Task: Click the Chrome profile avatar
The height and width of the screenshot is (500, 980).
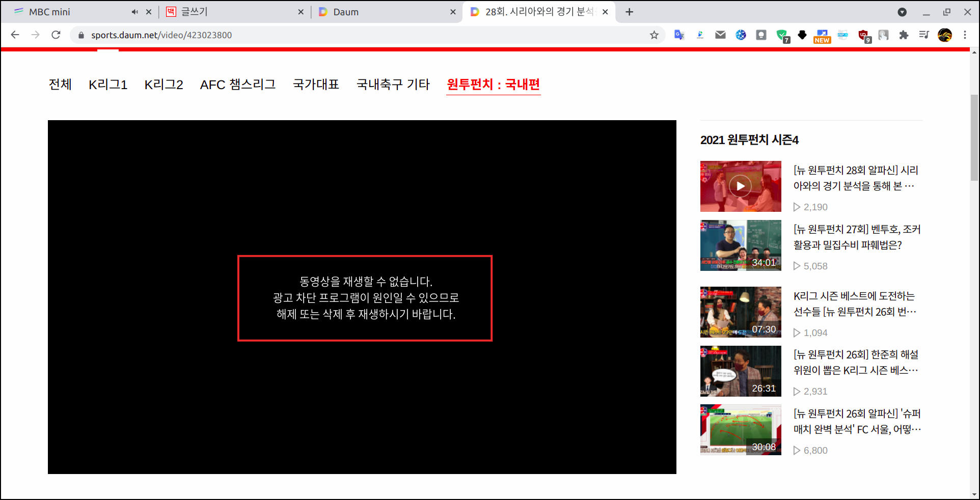Action: tap(945, 35)
